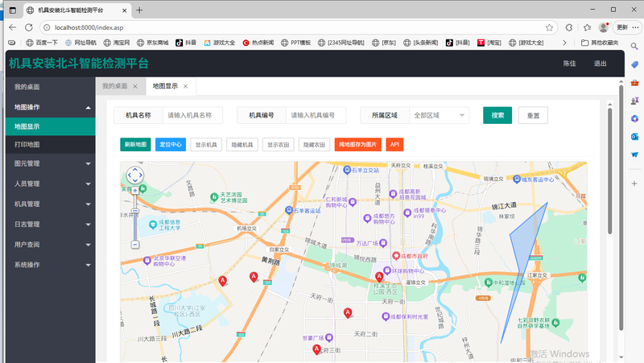Viewport: 644px width, 363px height.
Task: Click the map zoom-out minus button
Action: click(x=134, y=244)
